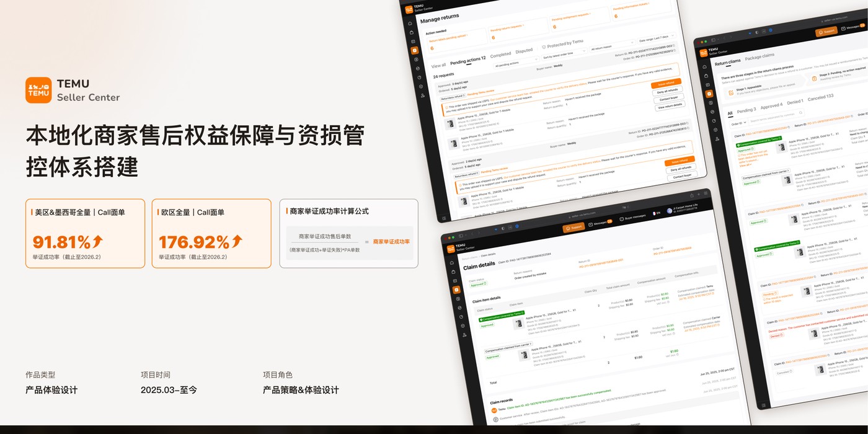Select Pending 3 filter in Return claims
Screen dimensions: 868x434
point(746,110)
